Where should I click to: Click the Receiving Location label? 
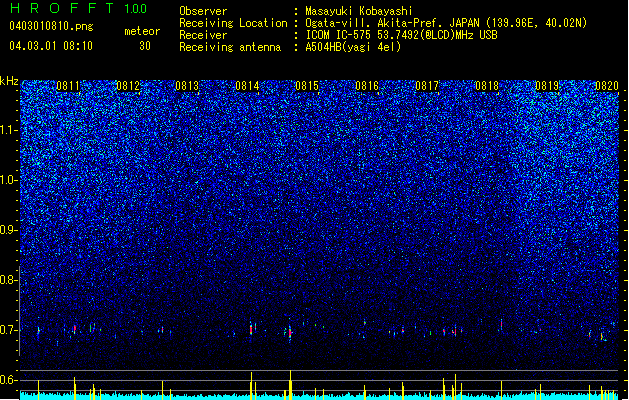tap(233, 23)
